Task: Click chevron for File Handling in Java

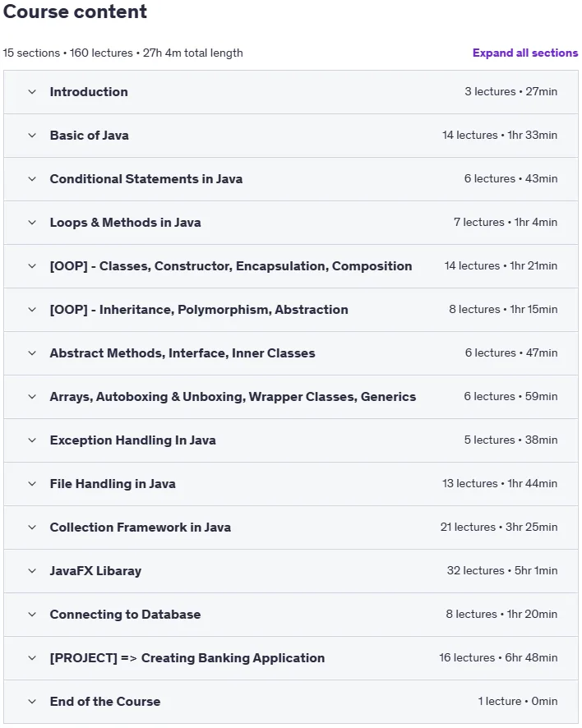Action: [32, 484]
